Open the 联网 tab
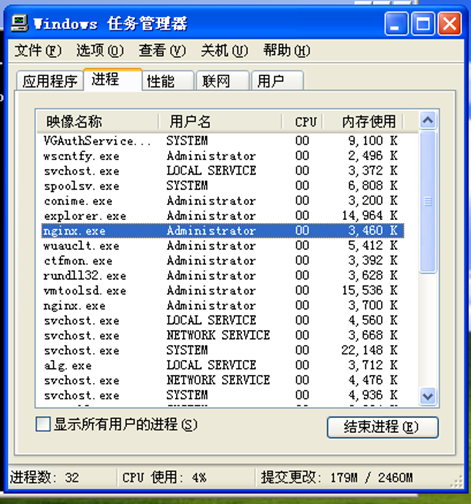The image size is (471, 504). tap(223, 81)
